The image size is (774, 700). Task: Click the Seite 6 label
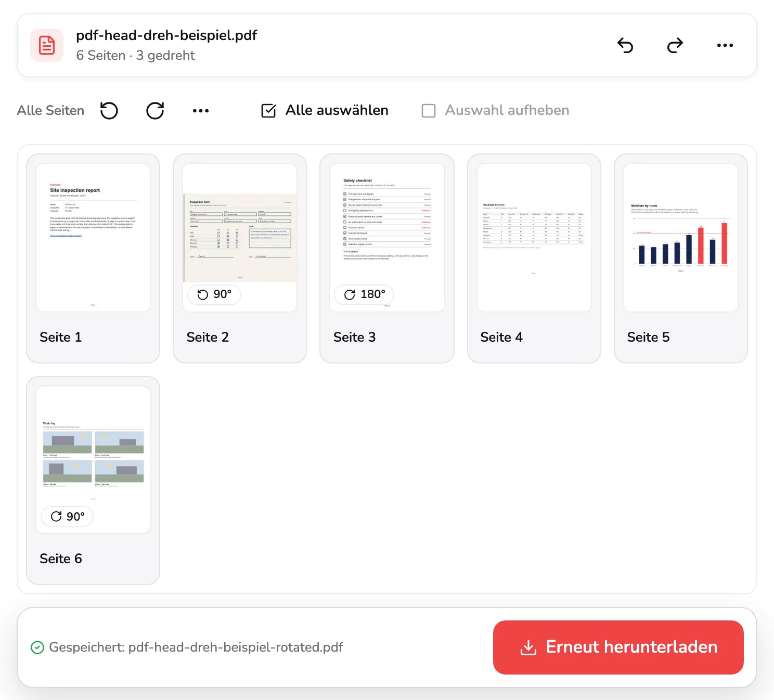coord(61,559)
